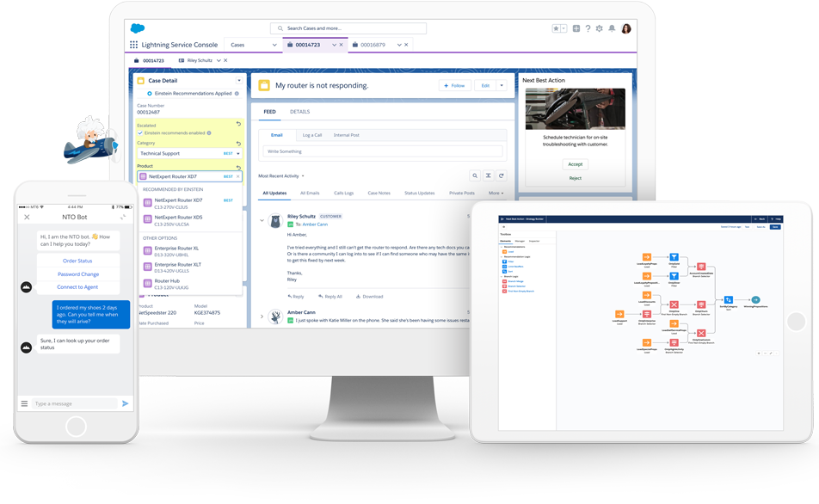Expand the Most Recent Activity sort dropdown
The width and height of the screenshot is (819, 504).
click(x=281, y=176)
